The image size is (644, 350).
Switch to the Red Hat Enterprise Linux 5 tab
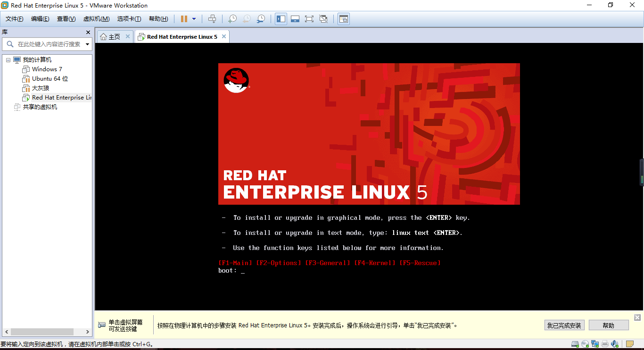[x=182, y=37]
